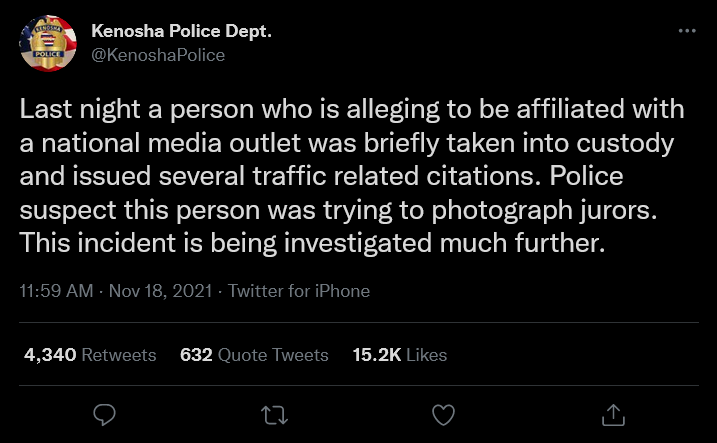717x443 pixels.
Task: Click the Nov 18, 2021 date
Action: pos(160,292)
